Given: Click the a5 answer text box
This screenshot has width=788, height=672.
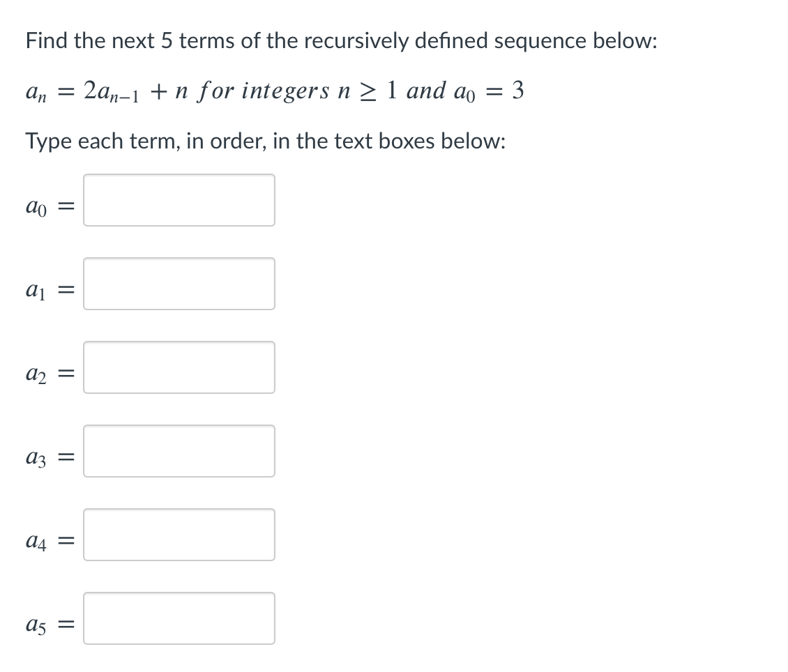Looking at the screenshot, I should 179,618.
